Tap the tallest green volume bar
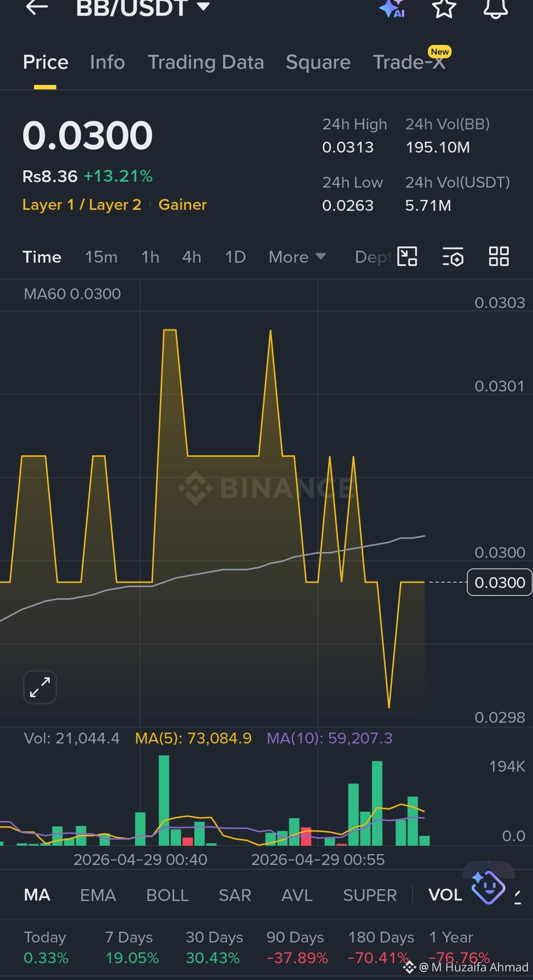Image resolution: width=533 pixels, height=980 pixels. tap(164, 800)
